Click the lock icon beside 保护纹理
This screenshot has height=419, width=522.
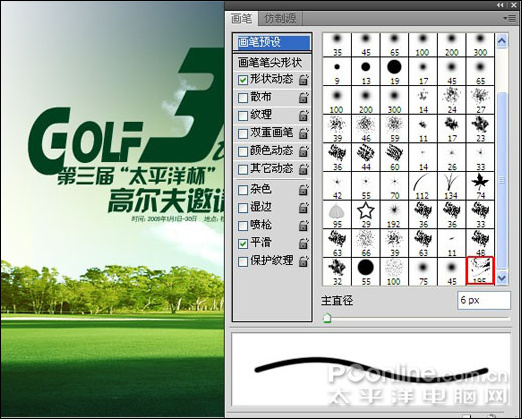[304, 261]
